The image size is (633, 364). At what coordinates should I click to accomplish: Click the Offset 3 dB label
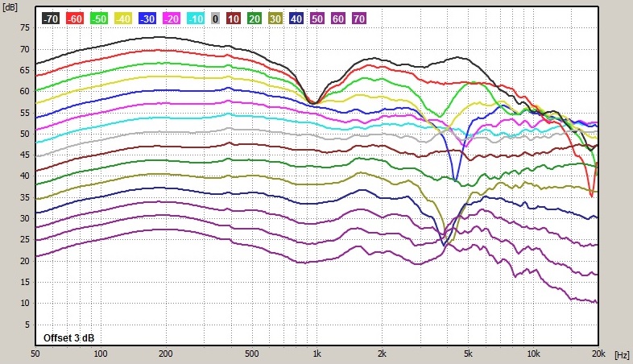point(71,337)
